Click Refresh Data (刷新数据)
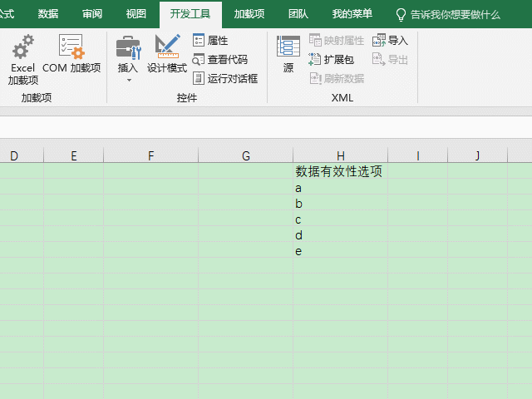 pos(337,78)
